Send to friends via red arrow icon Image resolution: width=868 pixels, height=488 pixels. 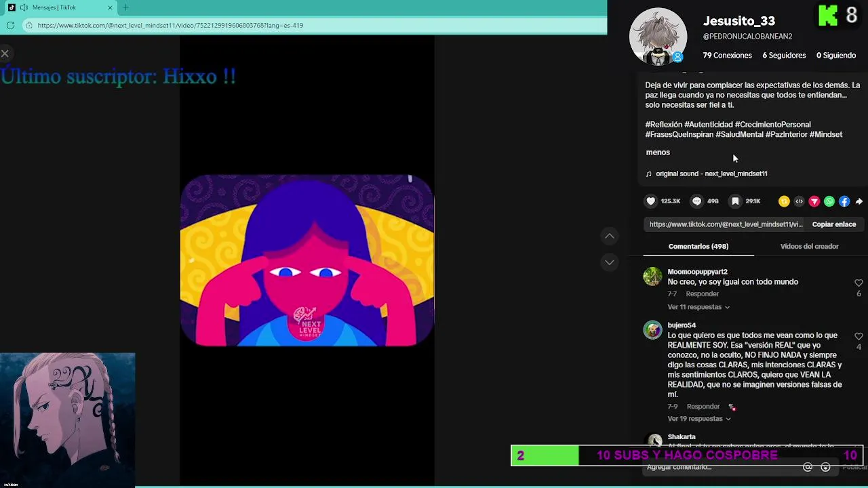click(x=814, y=201)
